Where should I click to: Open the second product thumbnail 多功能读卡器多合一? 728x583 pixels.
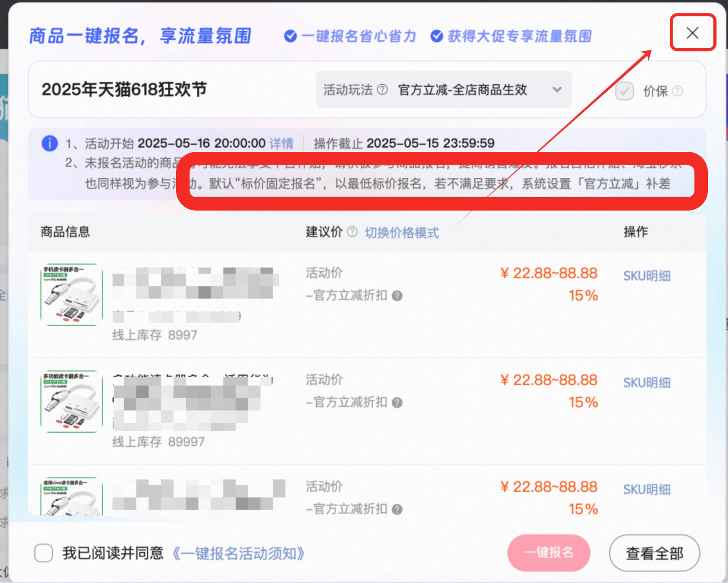tap(72, 401)
